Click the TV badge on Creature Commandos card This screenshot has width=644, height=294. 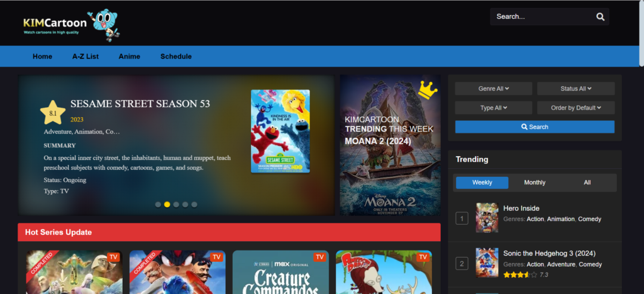pos(319,257)
